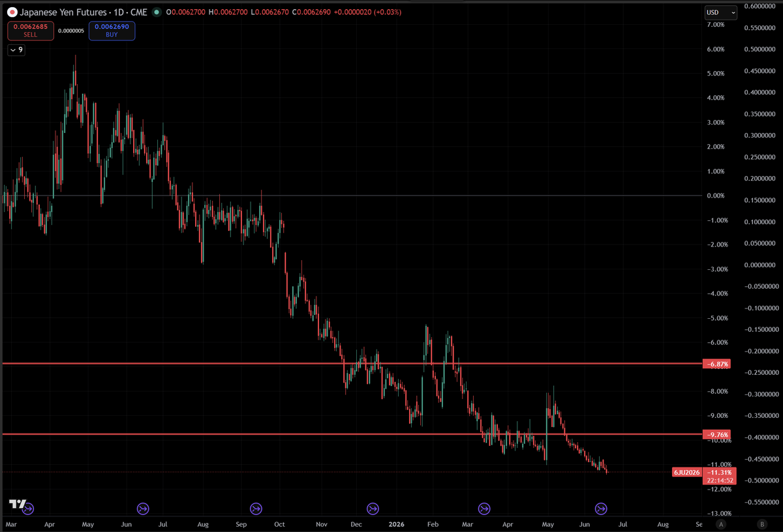Image resolution: width=783 pixels, height=532 pixels.
Task: Click the 0.0000000 price axis label
Action: [x=760, y=265]
